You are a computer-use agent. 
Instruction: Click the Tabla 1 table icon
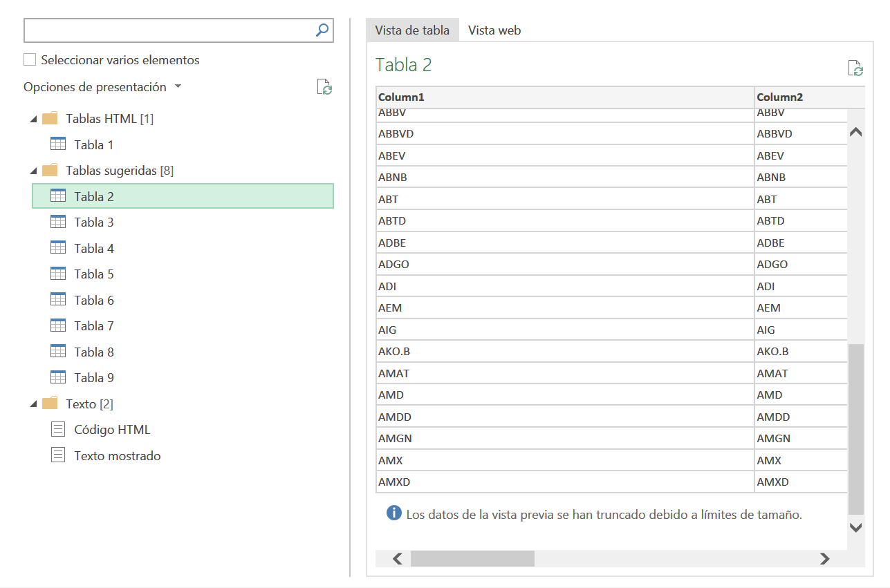[x=59, y=144]
